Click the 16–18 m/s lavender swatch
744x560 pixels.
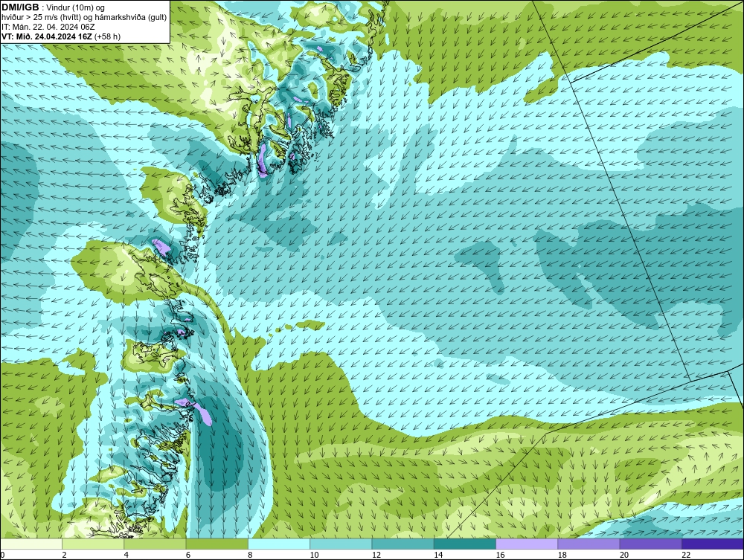(x=527, y=544)
